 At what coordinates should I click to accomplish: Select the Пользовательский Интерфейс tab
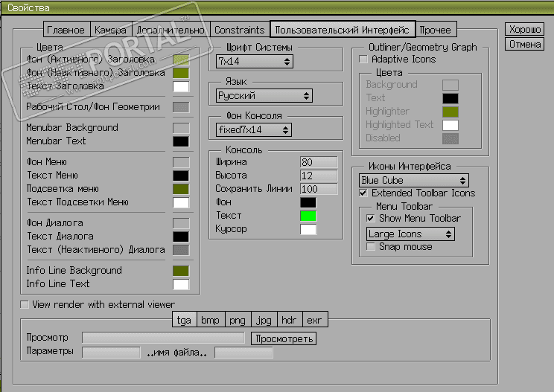(x=343, y=29)
